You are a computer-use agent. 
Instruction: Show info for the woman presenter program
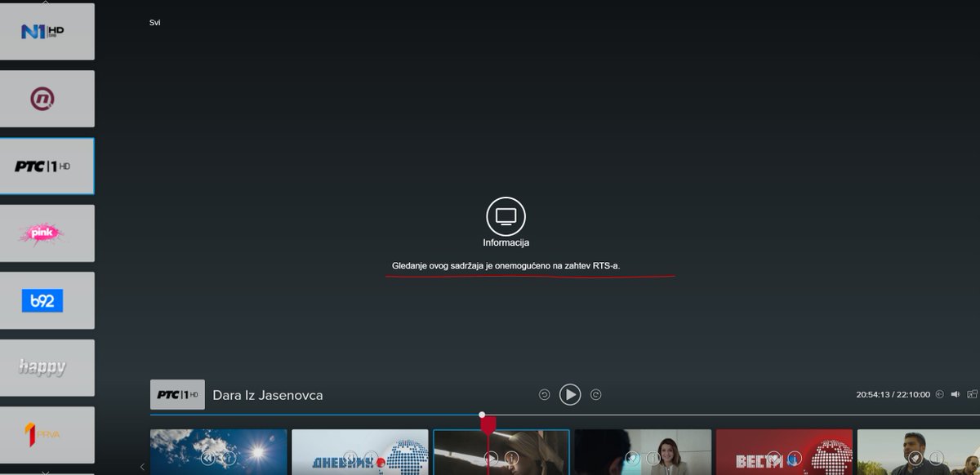(653, 458)
